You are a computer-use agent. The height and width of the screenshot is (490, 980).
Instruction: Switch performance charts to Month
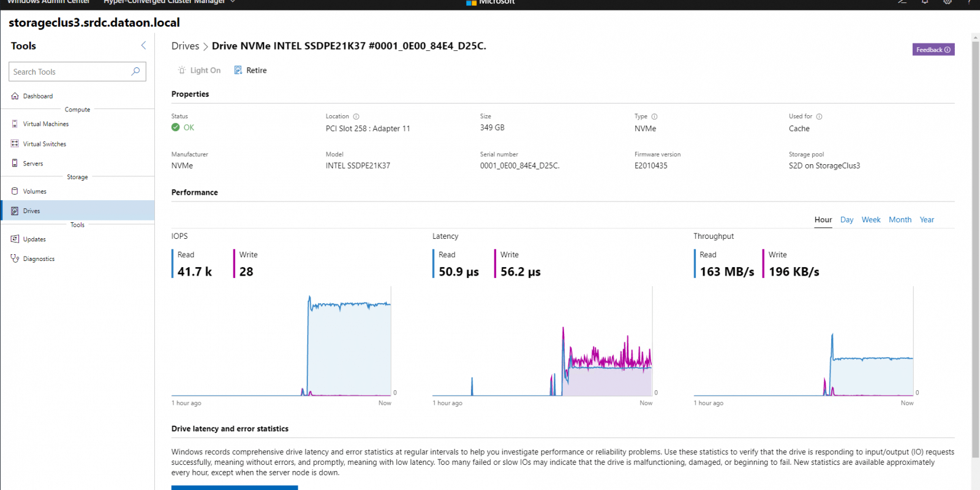coord(900,220)
